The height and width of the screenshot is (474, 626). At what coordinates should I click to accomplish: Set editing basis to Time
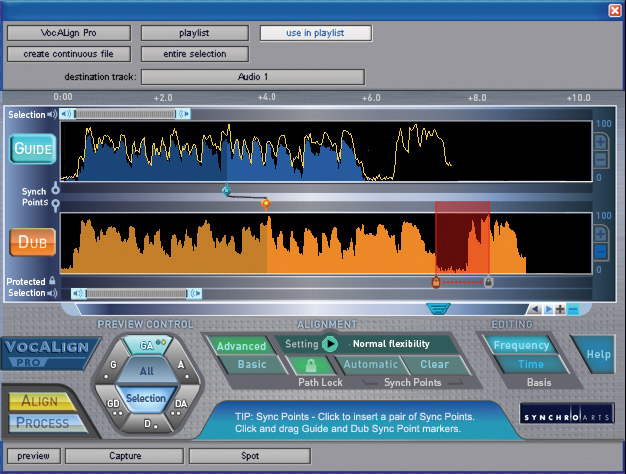(531, 364)
